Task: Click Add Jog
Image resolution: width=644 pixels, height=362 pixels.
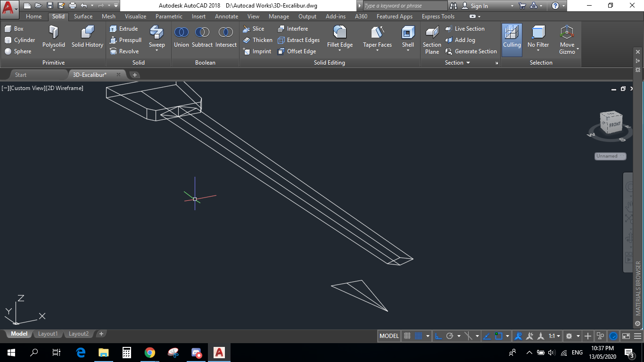Action: (460, 40)
